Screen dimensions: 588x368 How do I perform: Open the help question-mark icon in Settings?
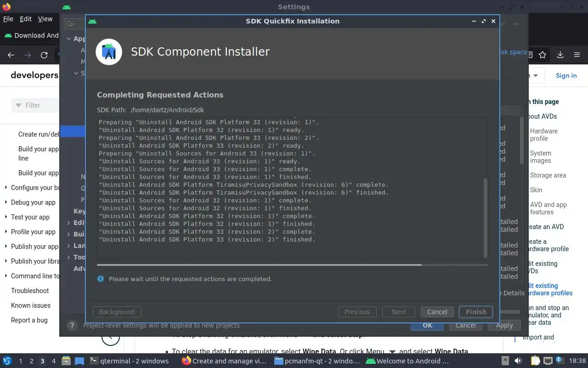[x=72, y=325]
